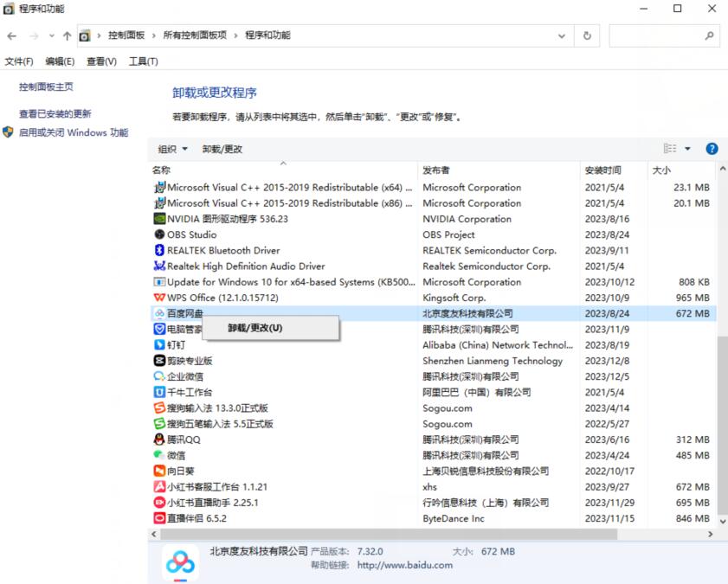The image size is (728, 584).
Task: Select the REALTEK Bluetooth Driver icon
Action: coord(159,251)
